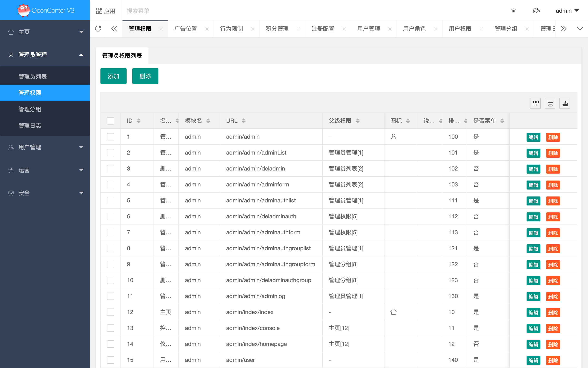588x368 pixels.
Task: Tick the checkbox for admin/index/homepage row
Action: tap(110, 344)
